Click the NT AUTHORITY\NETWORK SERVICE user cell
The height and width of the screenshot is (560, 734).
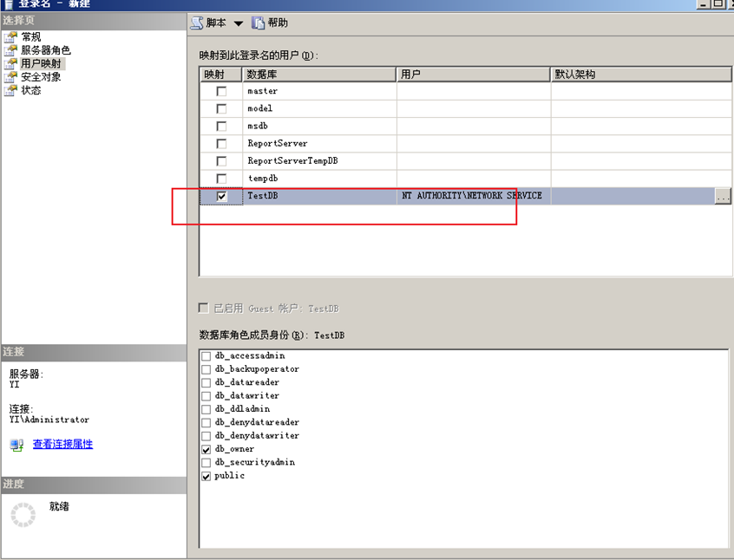[473, 196]
